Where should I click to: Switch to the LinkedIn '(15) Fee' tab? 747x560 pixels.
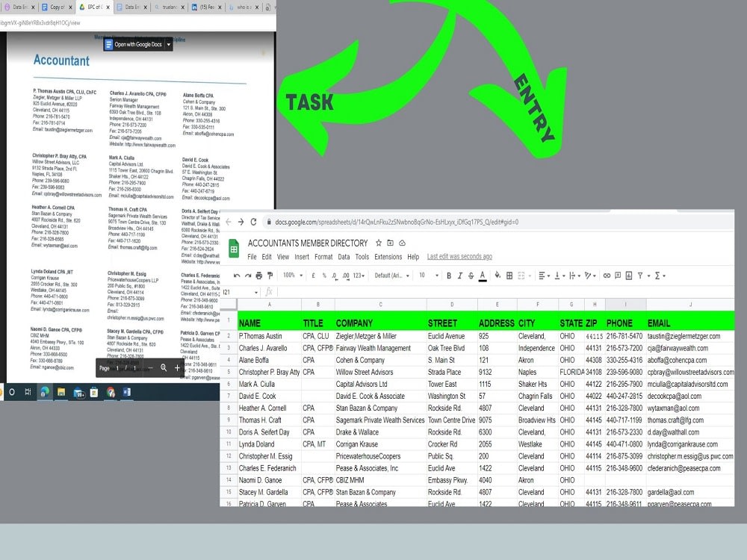click(x=207, y=7)
